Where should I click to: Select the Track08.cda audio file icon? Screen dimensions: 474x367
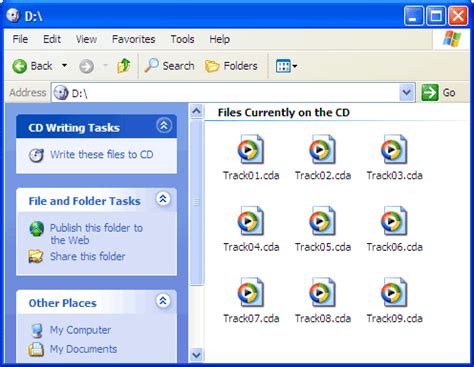pyautogui.click(x=322, y=292)
